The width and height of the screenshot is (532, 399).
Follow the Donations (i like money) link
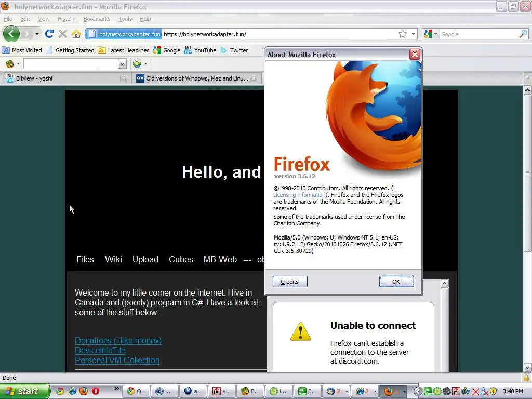[118, 340]
